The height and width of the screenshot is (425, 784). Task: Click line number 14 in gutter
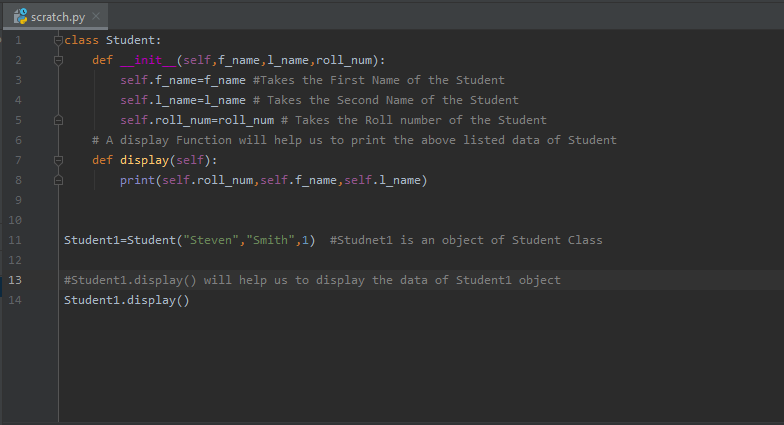[15, 300]
